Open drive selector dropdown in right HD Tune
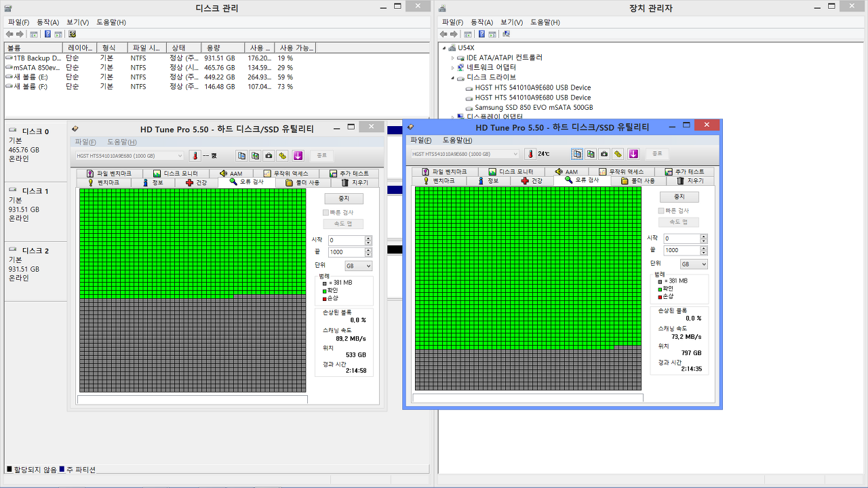 pos(514,154)
